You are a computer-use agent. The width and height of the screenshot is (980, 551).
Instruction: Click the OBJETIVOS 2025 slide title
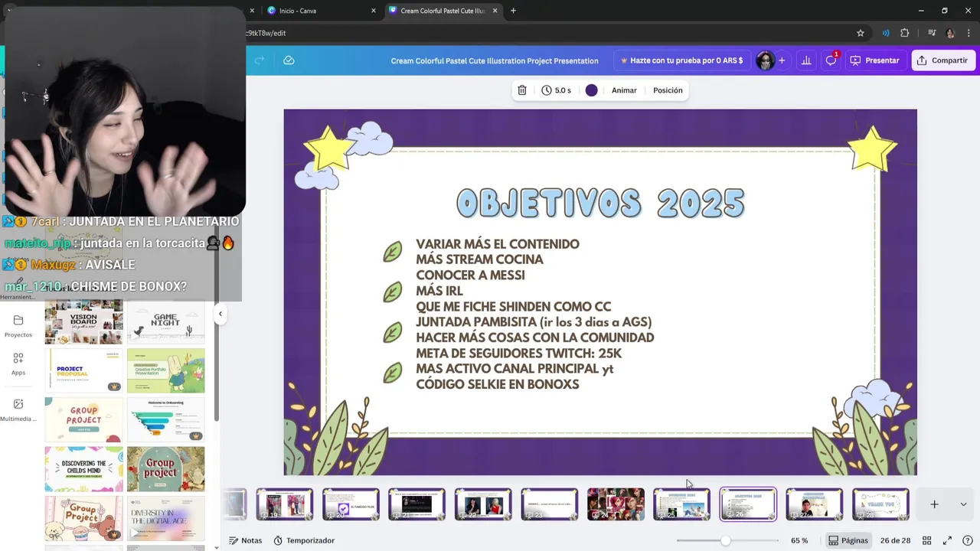[x=600, y=204]
